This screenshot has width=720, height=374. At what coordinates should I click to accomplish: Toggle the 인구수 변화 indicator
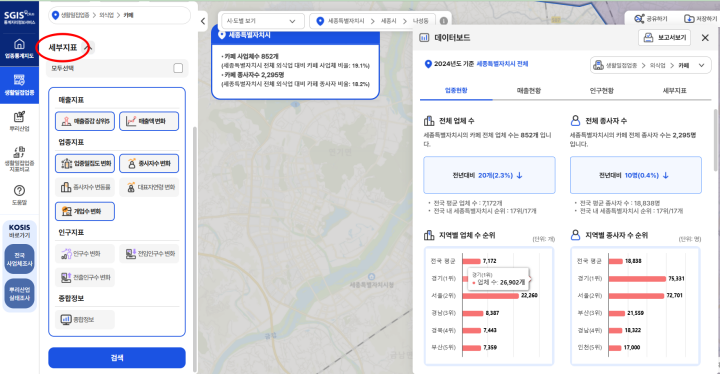[x=85, y=254]
